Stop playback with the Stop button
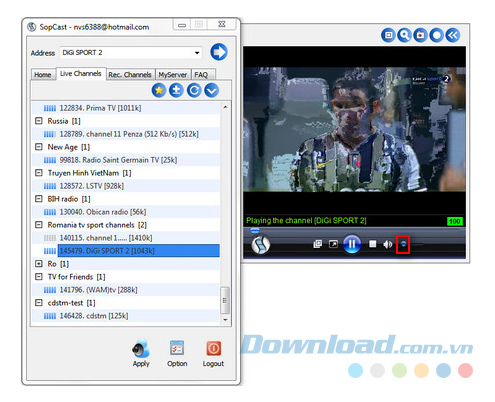495x402 pixels. pos(373,244)
